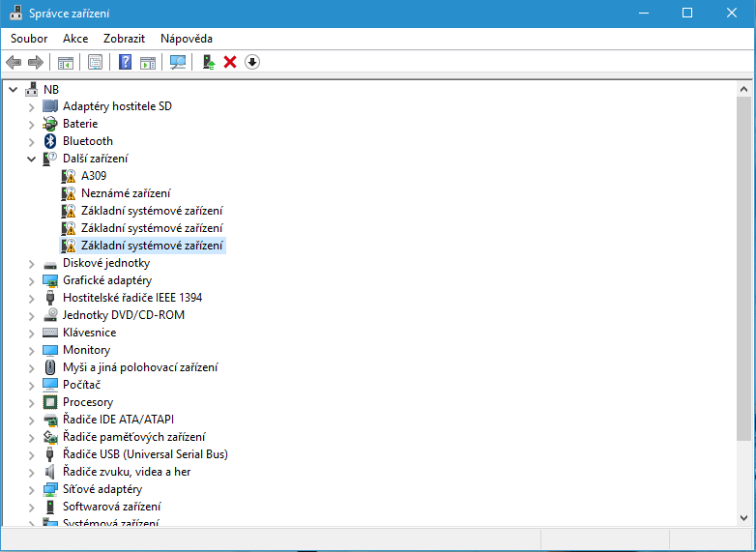The height and width of the screenshot is (552, 756).
Task: Click the Disable device down-arrow icon
Action: [252, 62]
